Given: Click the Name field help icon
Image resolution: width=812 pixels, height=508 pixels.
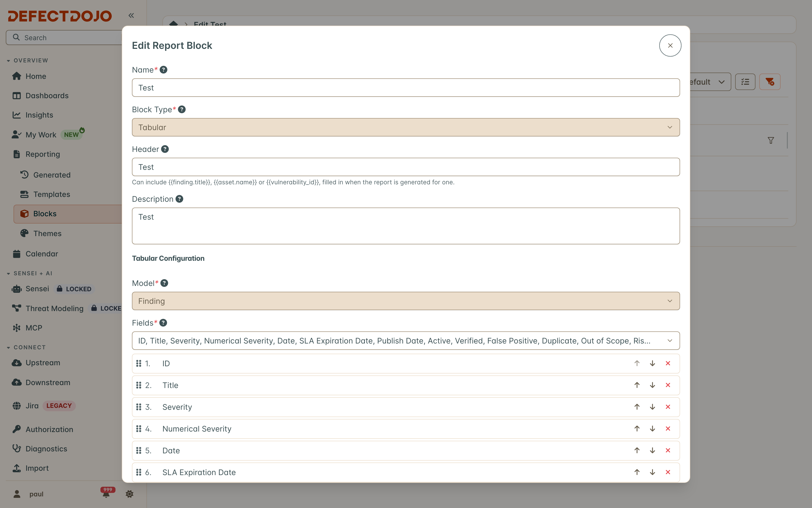Looking at the screenshot, I should pos(163,70).
